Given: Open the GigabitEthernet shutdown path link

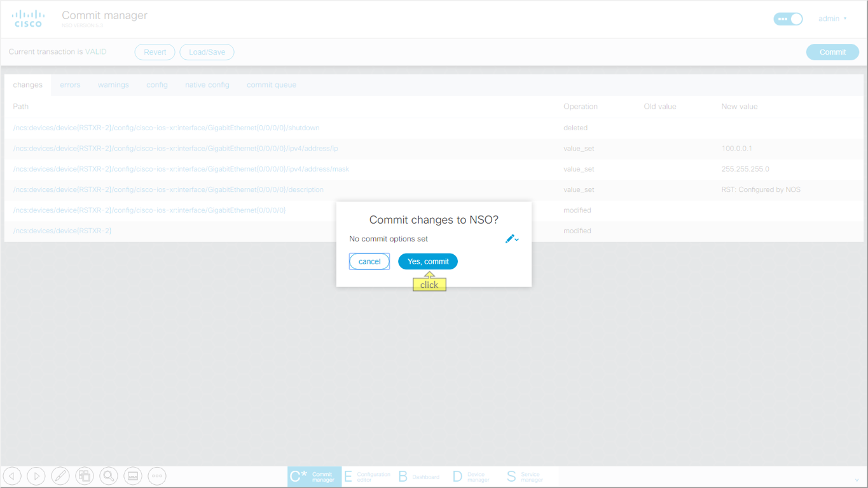Looking at the screenshot, I should click(x=166, y=128).
